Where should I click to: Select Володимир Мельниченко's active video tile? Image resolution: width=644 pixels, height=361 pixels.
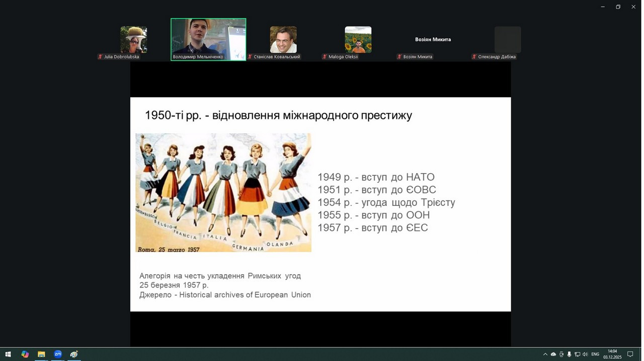click(208, 39)
